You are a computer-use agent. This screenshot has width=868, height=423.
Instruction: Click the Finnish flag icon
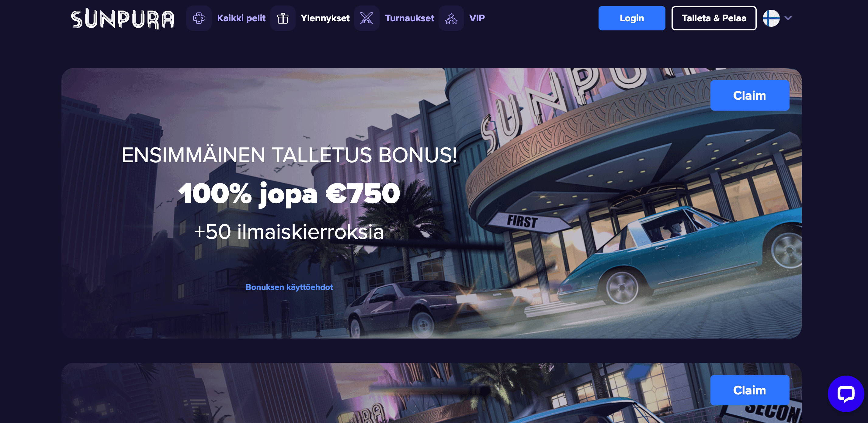tap(771, 18)
